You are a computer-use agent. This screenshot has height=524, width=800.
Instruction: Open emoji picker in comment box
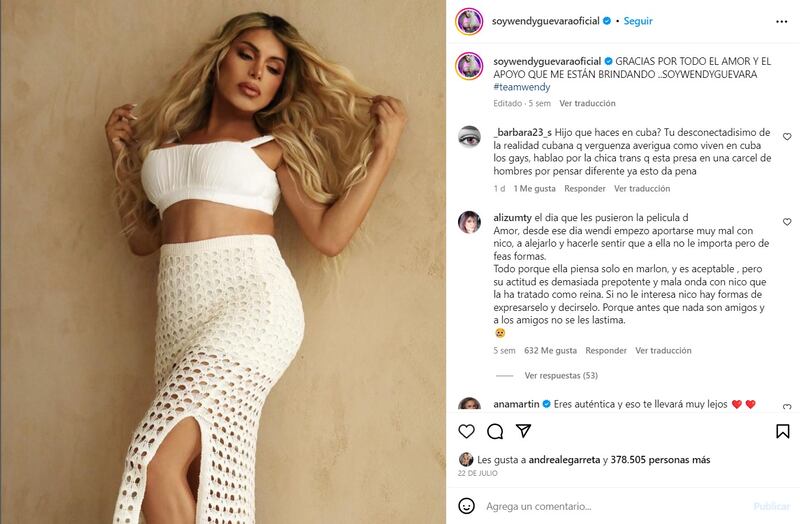click(466, 506)
